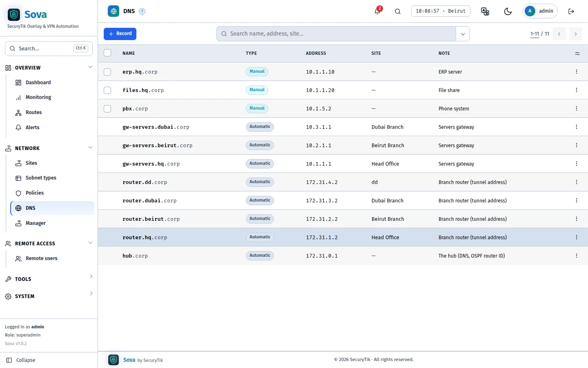Open the notifications bell
The image size is (588, 368).
coord(377,11)
